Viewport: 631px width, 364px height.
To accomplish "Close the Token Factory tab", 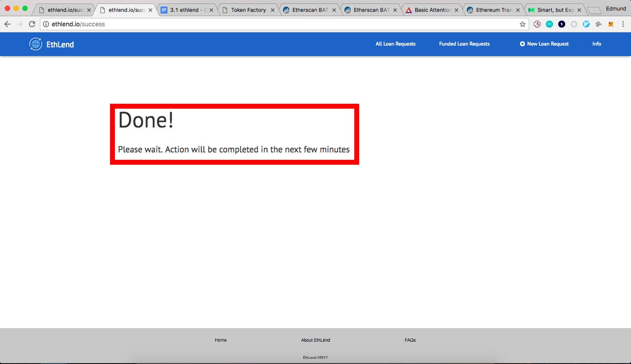I will [272, 10].
